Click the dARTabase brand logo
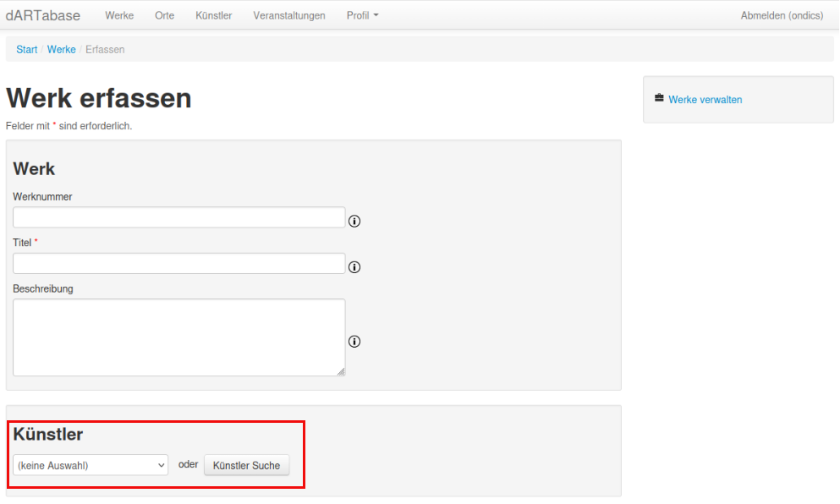This screenshot has height=504, width=840. point(43,15)
